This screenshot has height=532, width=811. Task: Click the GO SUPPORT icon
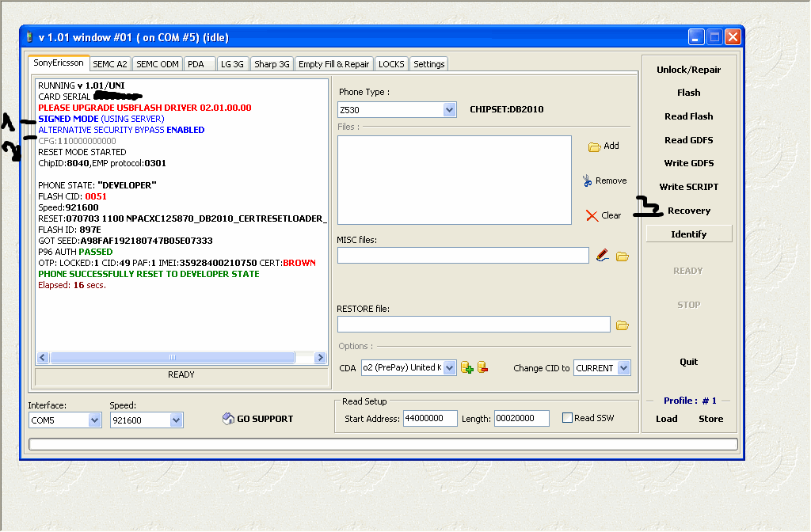[228, 418]
